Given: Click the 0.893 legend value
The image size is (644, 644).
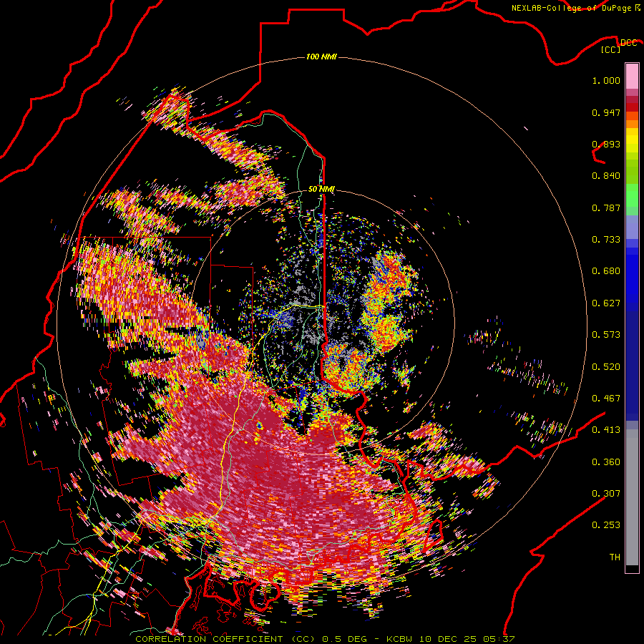Looking at the screenshot, I should (x=606, y=144).
